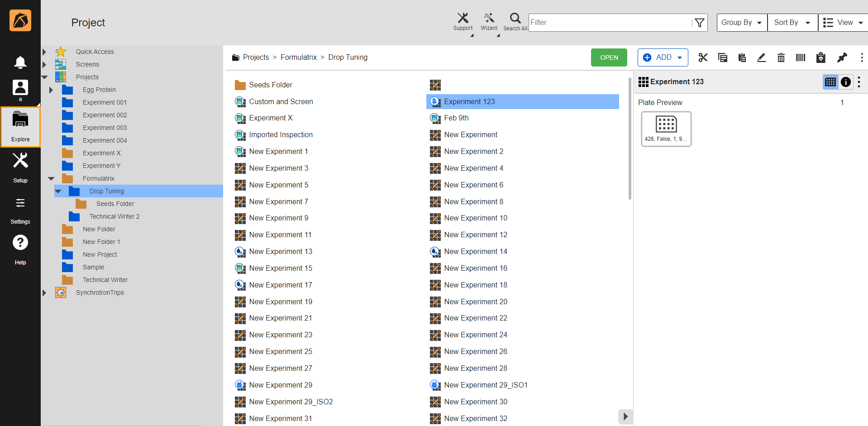This screenshot has width=868, height=426.
Task: Click the paste icon in toolbar
Action: [742, 57]
